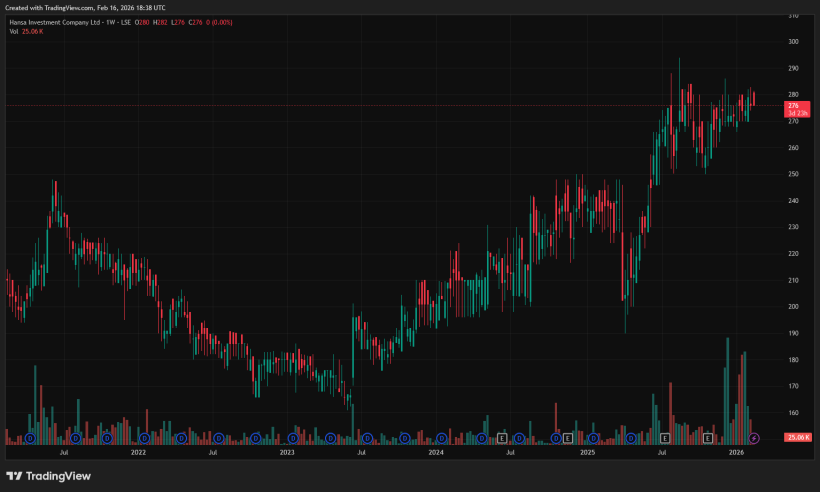Click the last dividend marker before Jul 2023
The image size is (820, 492).
(x=331, y=438)
